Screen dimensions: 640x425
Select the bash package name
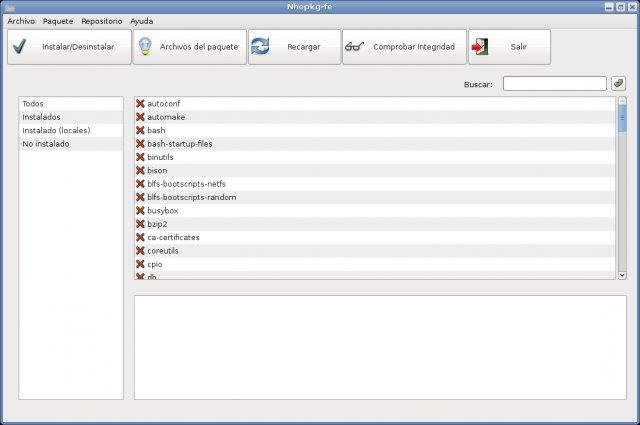click(x=156, y=130)
